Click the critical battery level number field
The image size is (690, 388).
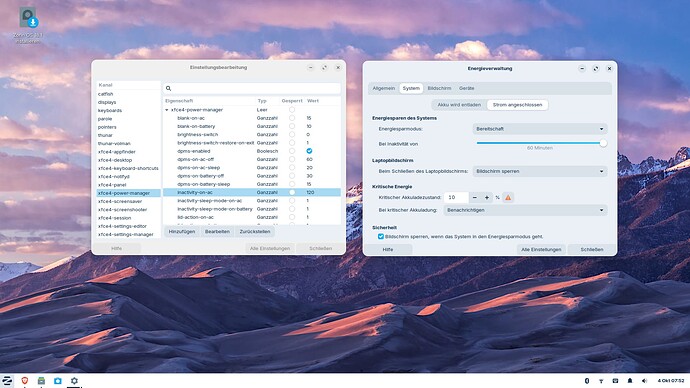pos(456,198)
